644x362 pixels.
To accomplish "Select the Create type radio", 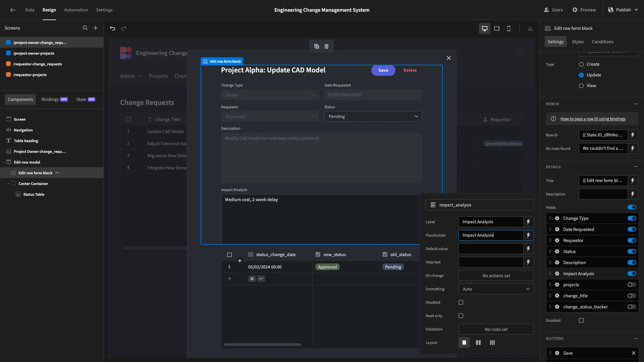I will click(x=581, y=64).
